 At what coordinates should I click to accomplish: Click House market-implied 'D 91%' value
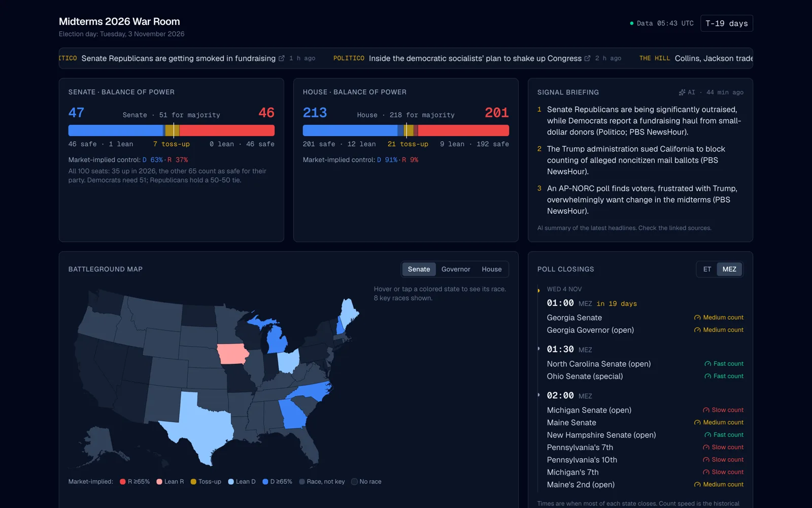click(387, 160)
